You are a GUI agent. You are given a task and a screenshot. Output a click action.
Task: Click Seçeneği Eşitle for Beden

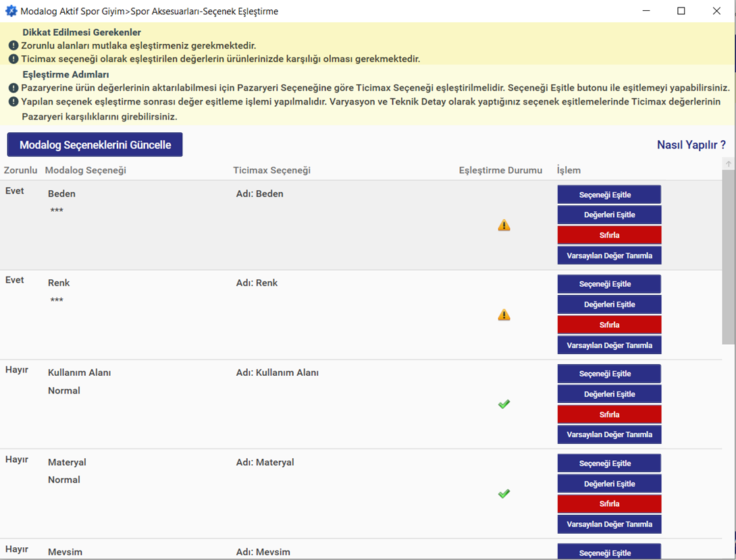(x=609, y=194)
